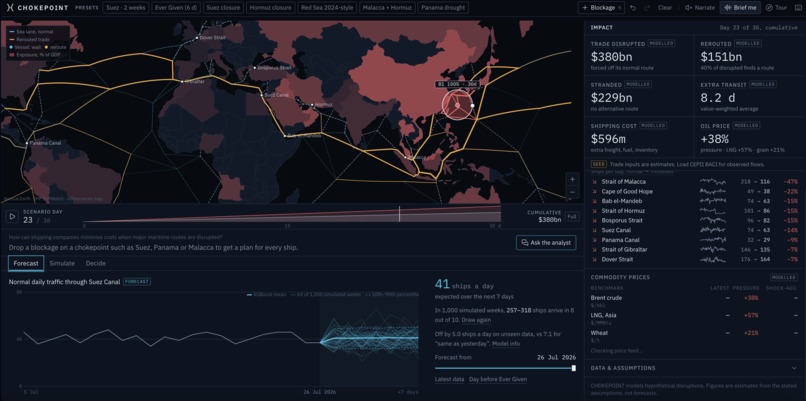Select the Brent crude commodity row
The width and height of the screenshot is (806, 401).
(x=694, y=300)
